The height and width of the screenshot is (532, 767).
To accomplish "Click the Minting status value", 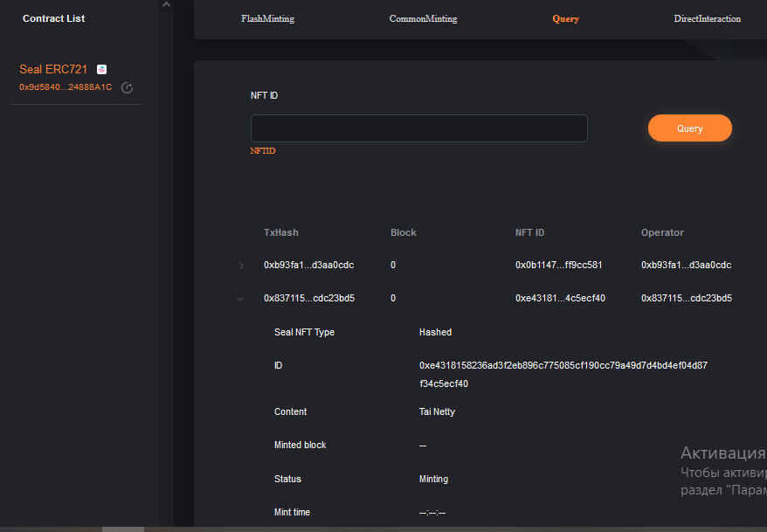I will (x=433, y=480).
